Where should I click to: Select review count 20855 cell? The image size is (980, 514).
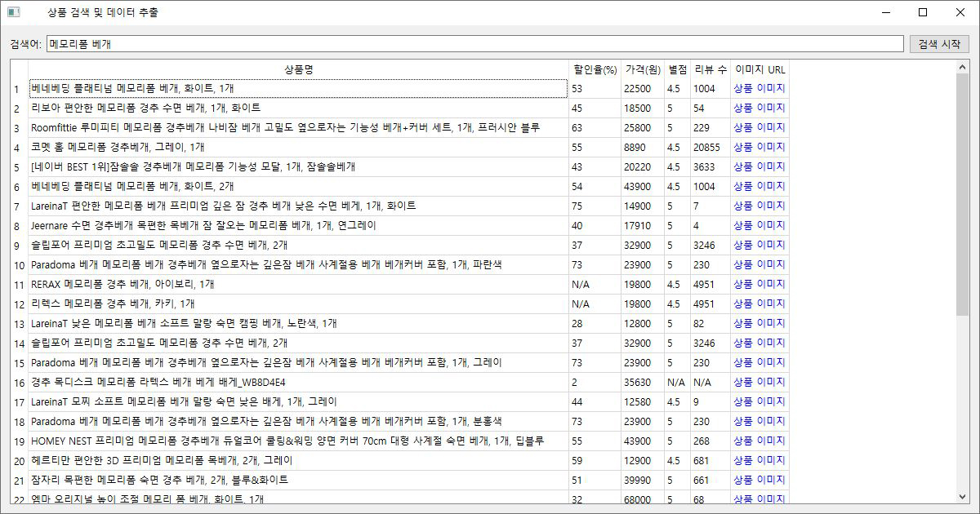[710, 147]
